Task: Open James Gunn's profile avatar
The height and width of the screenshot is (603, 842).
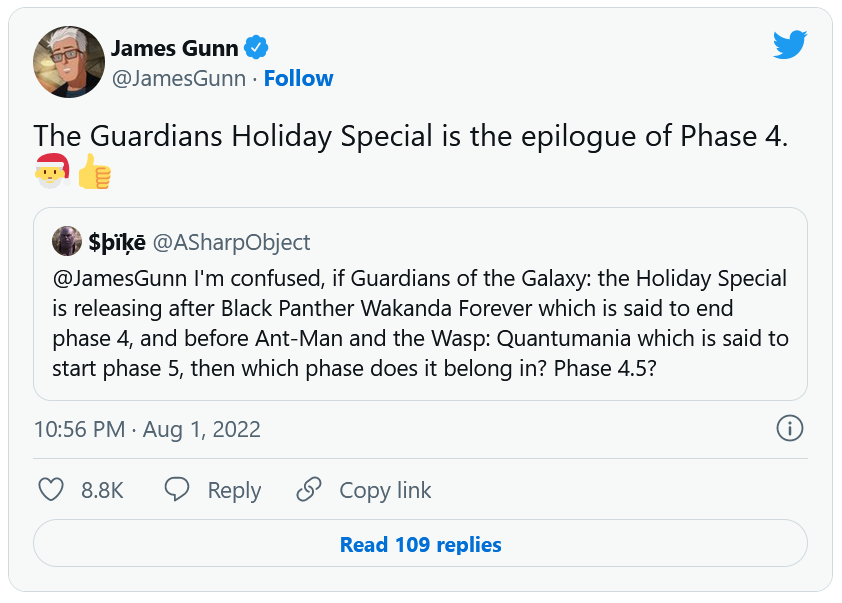Action: coord(69,62)
